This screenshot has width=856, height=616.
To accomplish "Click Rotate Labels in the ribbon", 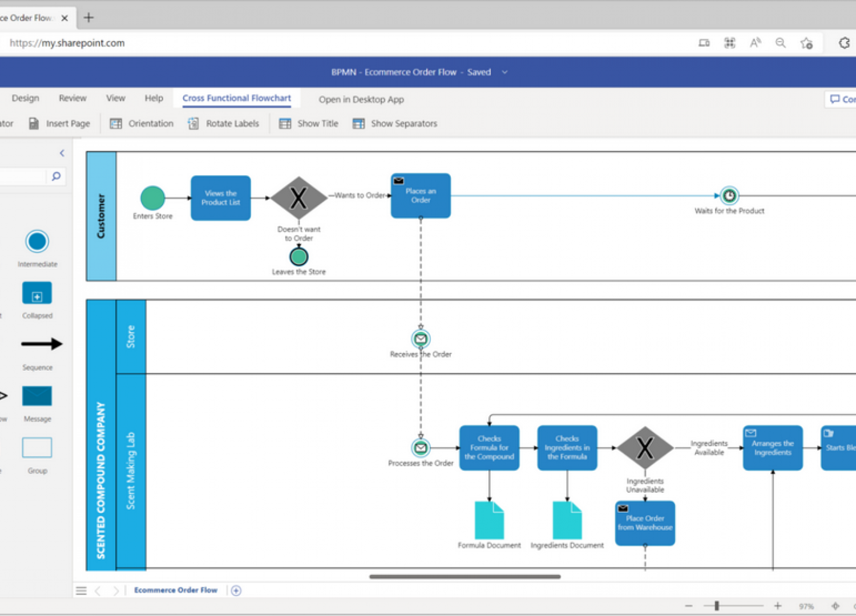I will click(x=223, y=123).
